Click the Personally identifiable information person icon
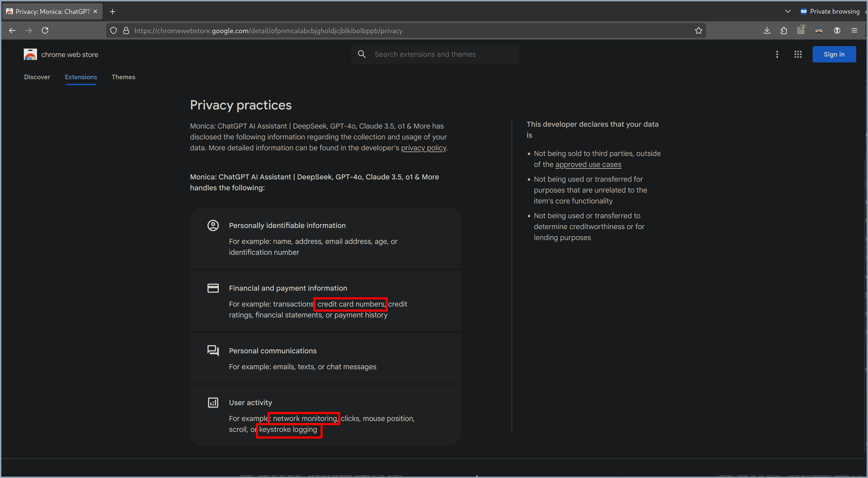 tap(213, 225)
